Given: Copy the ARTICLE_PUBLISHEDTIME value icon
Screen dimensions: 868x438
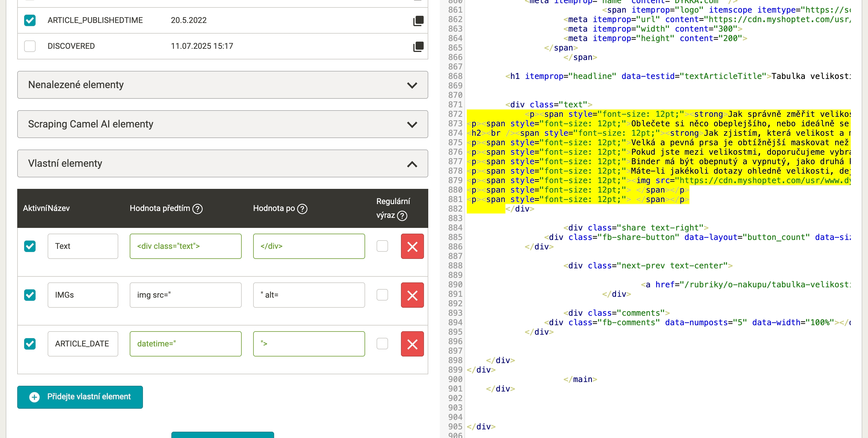Looking at the screenshot, I should tap(418, 21).
